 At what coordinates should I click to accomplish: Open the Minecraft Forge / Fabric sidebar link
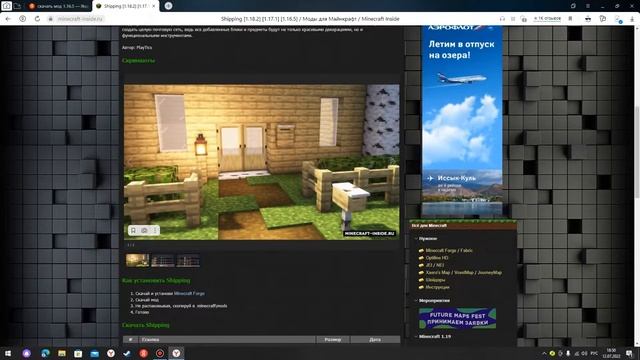(x=449, y=251)
